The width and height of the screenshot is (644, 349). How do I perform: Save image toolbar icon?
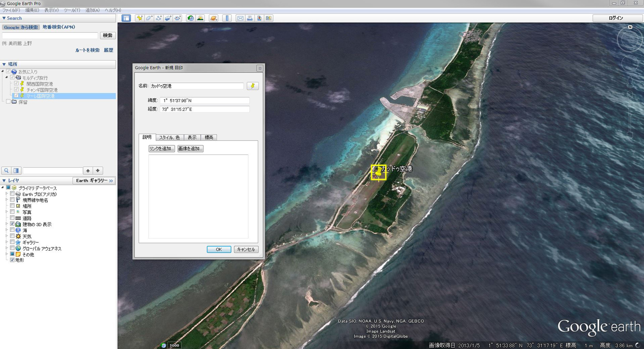(269, 18)
